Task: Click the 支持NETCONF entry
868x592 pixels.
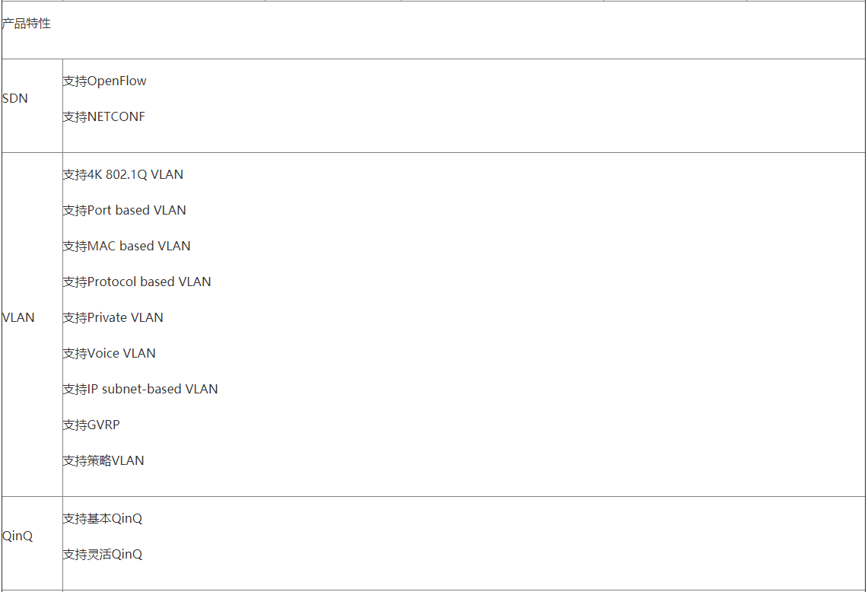Action: (104, 117)
